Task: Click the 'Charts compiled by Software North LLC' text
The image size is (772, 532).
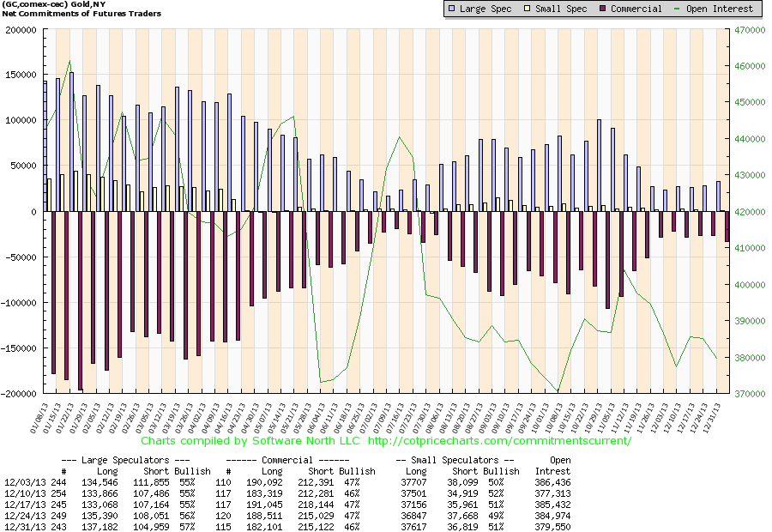Action: point(250,440)
